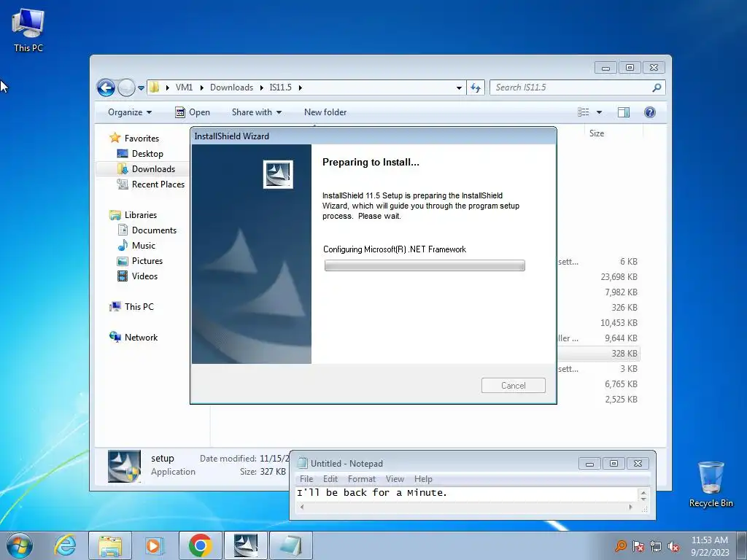Open Google Chrome from taskbar

coord(200,545)
